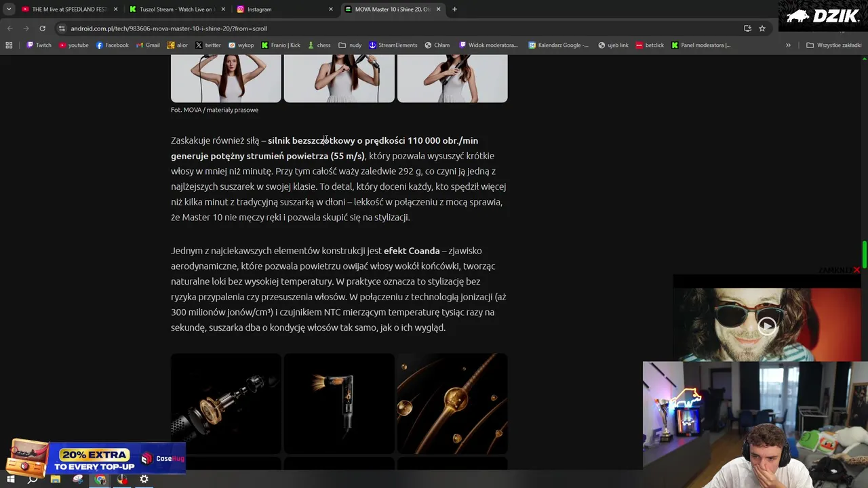Open the Chrome apps grid shortcut
This screenshot has height=488, width=868.
point(9,45)
